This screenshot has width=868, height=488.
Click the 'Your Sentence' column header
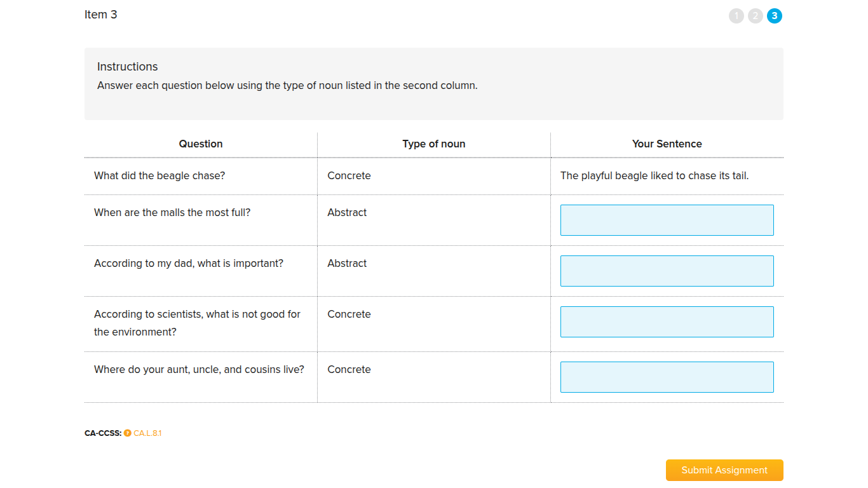667,144
